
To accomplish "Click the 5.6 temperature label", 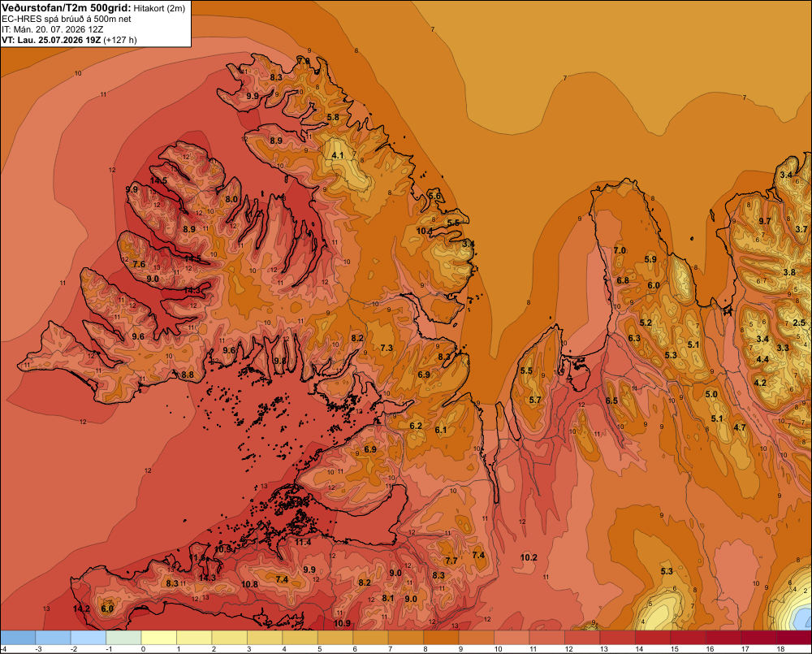I will point(434,196).
